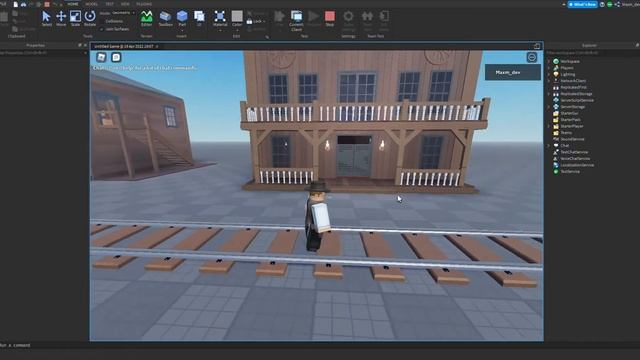Activate the Rotate tool
The image size is (640, 360).
[90, 18]
